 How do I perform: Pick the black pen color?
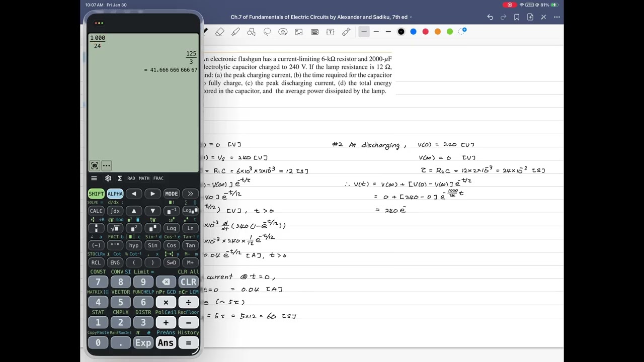click(x=401, y=32)
